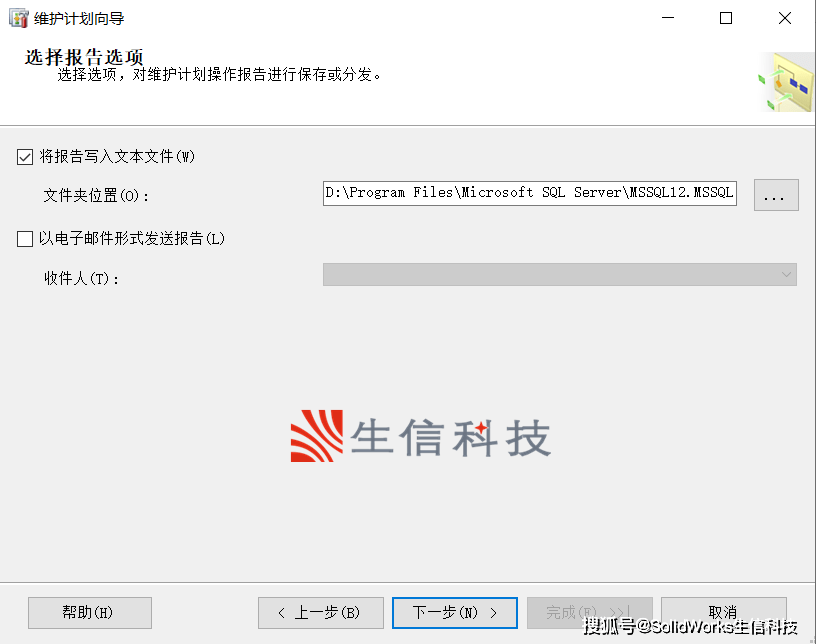Expand the 收件人 recipient dropdown
816x644 pixels.
pyautogui.click(x=559, y=274)
